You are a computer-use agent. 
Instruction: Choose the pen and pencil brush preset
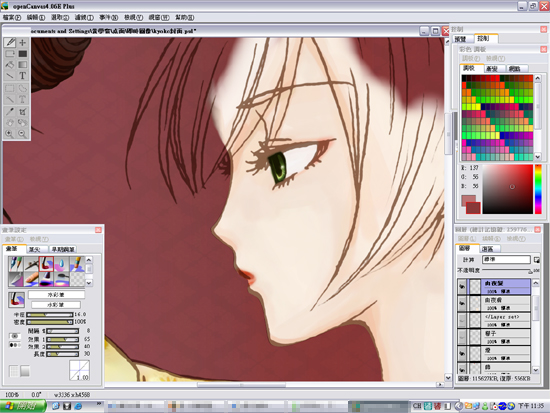(x=16, y=264)
